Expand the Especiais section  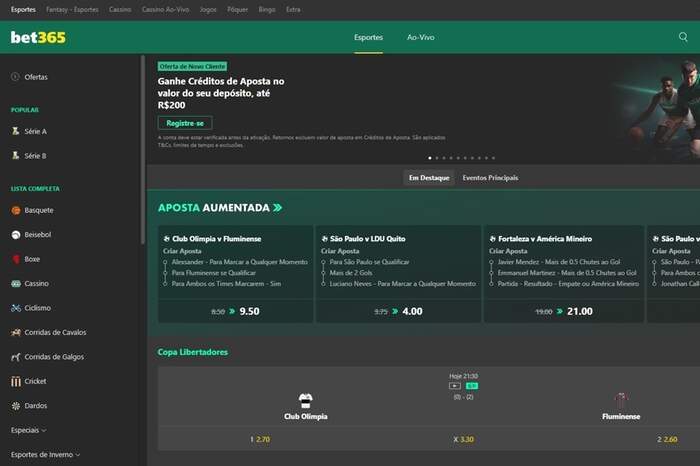pyautogui.click(x=29, y=430)
